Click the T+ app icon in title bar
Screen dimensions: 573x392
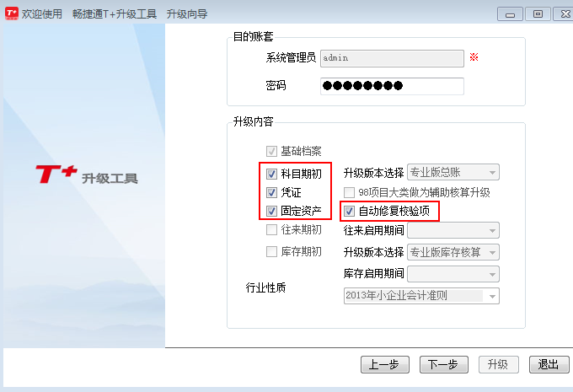click(11, 13)
